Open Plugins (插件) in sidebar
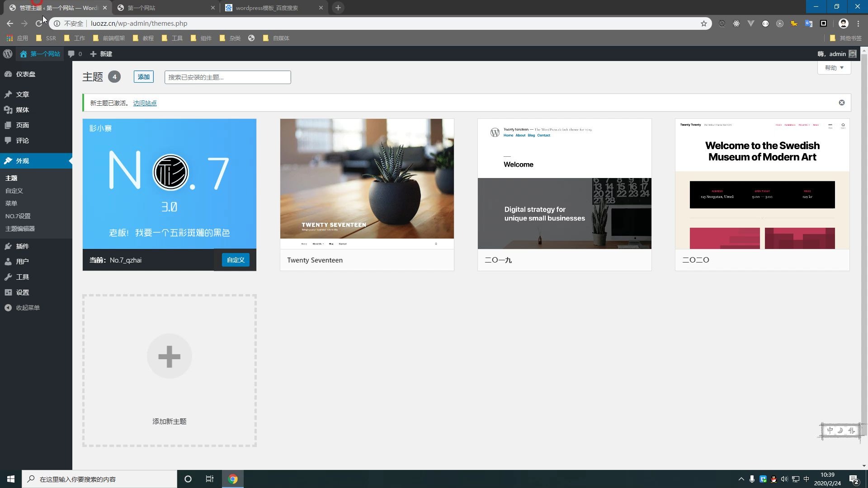868x488 pixels. pyautogui.click(x=22, y=246)
